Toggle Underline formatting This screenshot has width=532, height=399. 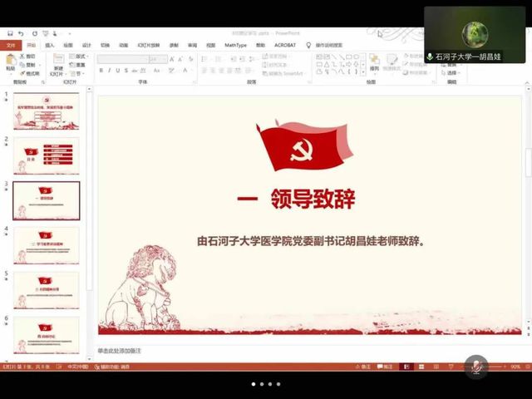click(x=118, y=71)
